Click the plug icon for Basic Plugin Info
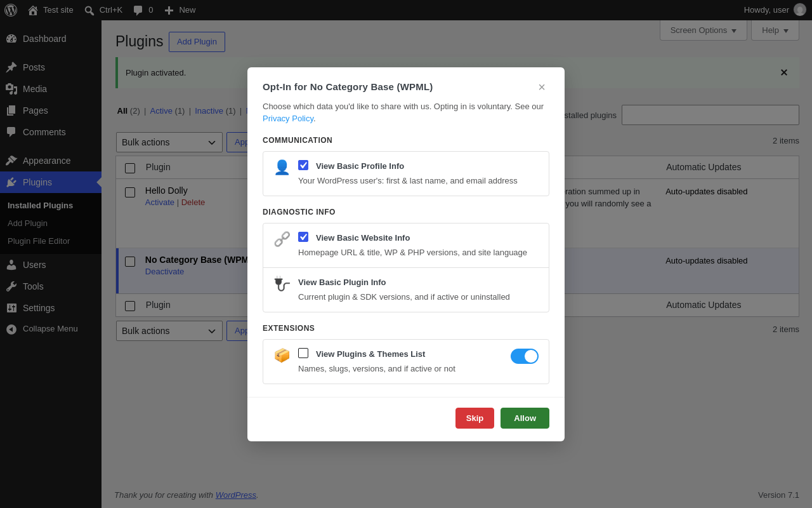This screenshot has width=812, height=508. pos(282,284)
